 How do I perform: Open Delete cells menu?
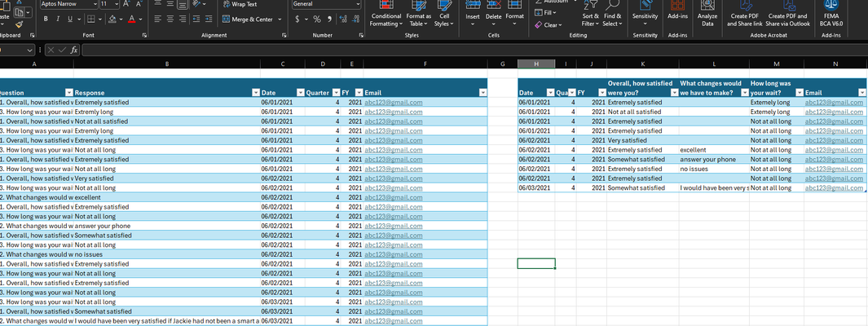click(493, 15)
